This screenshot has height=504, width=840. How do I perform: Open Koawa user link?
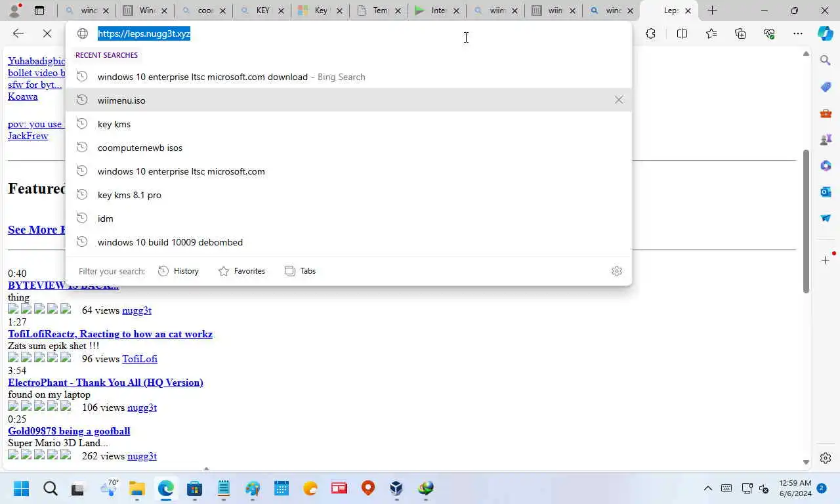(23, 96)
